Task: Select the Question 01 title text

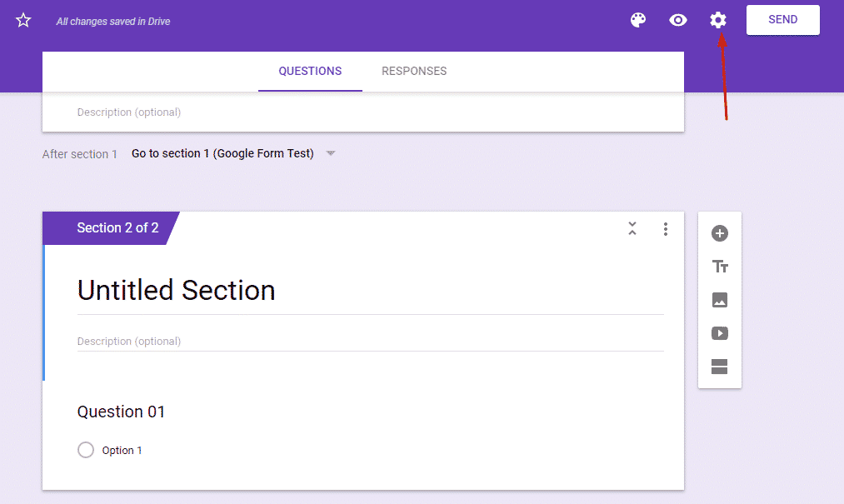Action: tap(122, 412)
